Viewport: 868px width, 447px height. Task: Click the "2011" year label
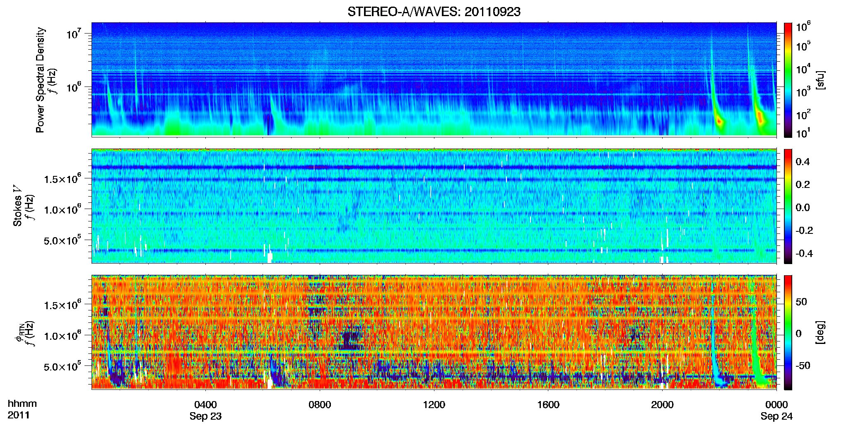[19, 415]
